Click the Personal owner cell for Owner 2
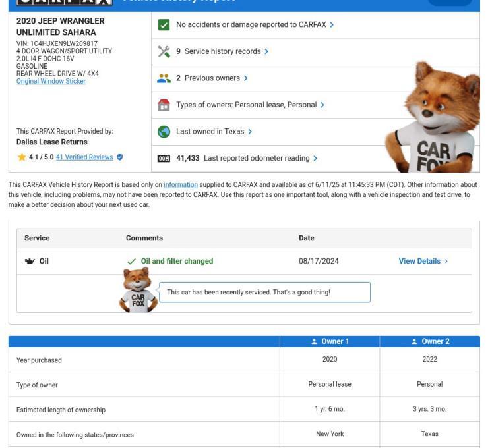The width and height of the screenshot is (490, 448). (x=430, y=384)
